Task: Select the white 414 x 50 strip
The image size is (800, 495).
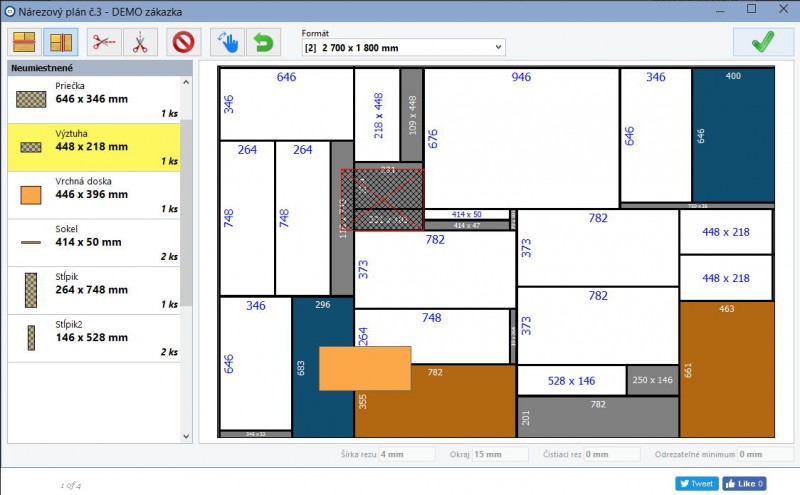Action: click(x=466, y=214)
